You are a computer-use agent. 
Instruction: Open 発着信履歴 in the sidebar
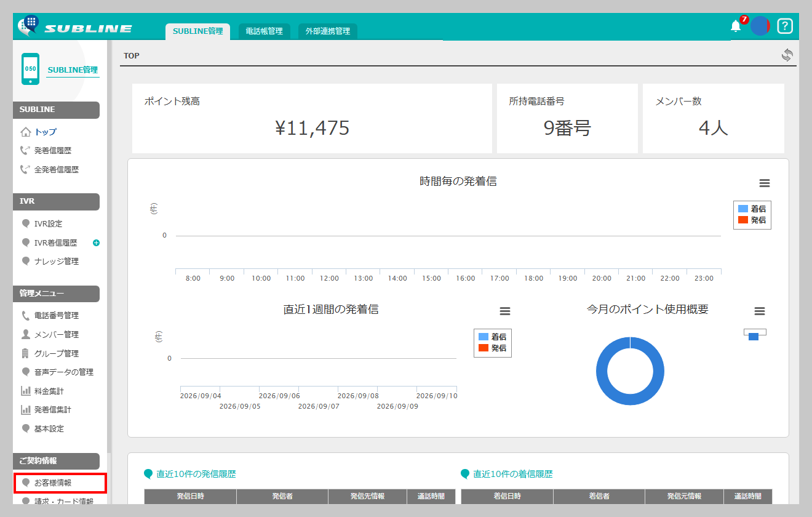[53, 150]
